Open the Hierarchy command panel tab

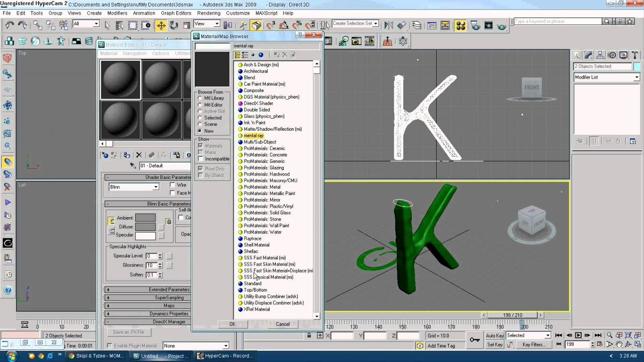600,55
